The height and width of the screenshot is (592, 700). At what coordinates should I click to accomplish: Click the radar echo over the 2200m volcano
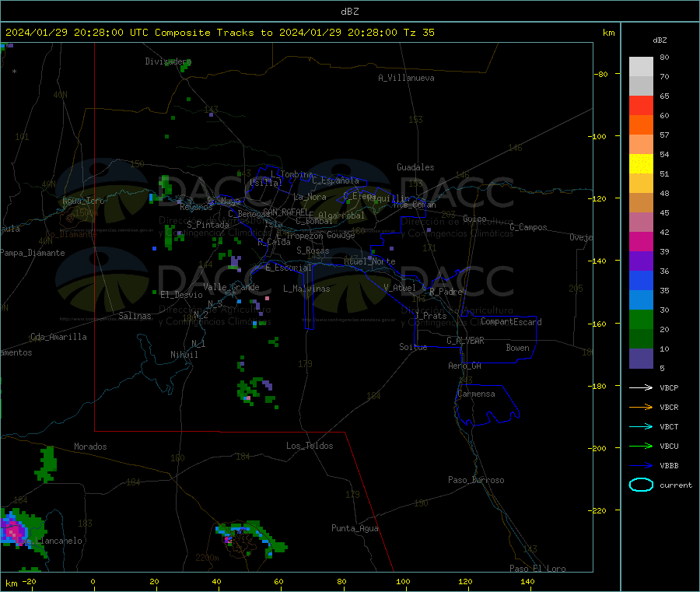point(251,538)
